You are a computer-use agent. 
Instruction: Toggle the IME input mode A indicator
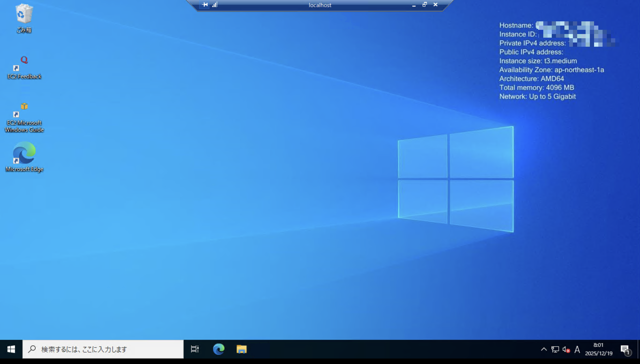[x=577, y=349]
